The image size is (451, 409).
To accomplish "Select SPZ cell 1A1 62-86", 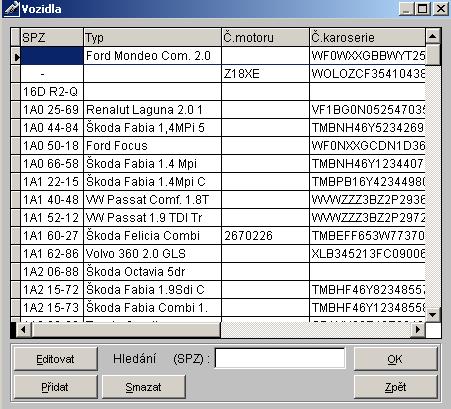I will [x=52, y=254].
